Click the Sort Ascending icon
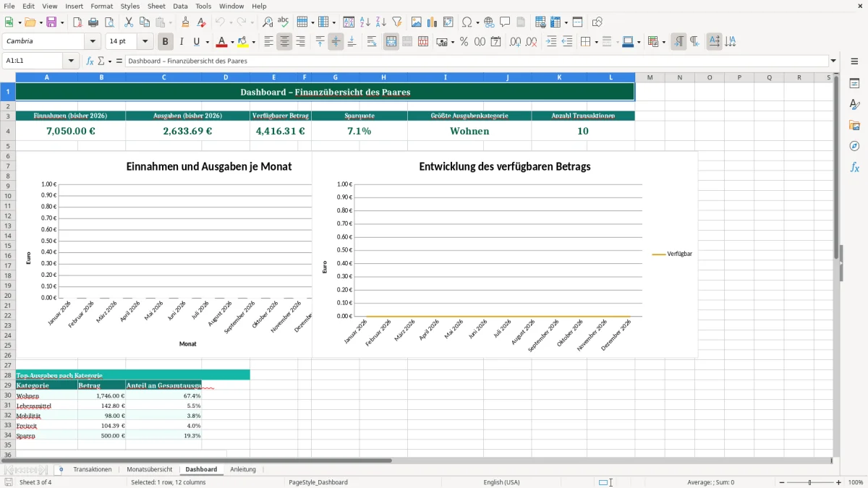868x488 pixels. pyautogui.click(x=365, y=22)
